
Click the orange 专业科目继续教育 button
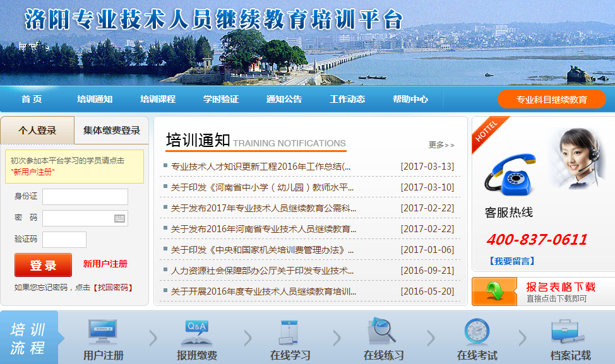tap(551, 99)
